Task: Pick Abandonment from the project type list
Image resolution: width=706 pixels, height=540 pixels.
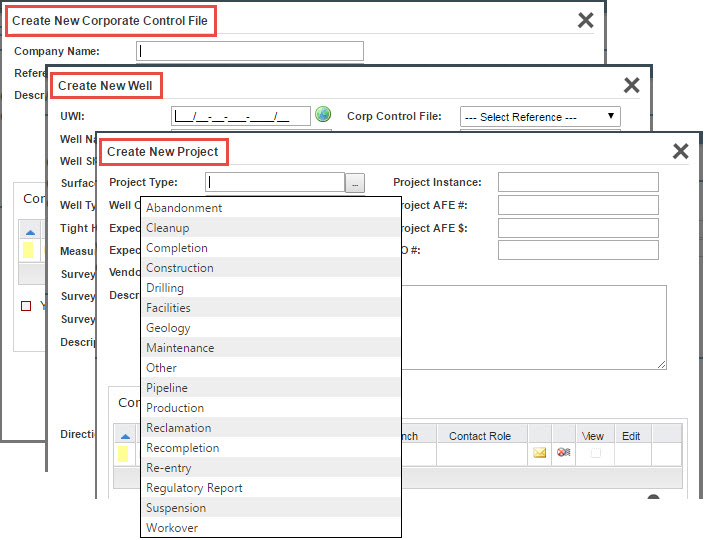Action: (184, 208)
